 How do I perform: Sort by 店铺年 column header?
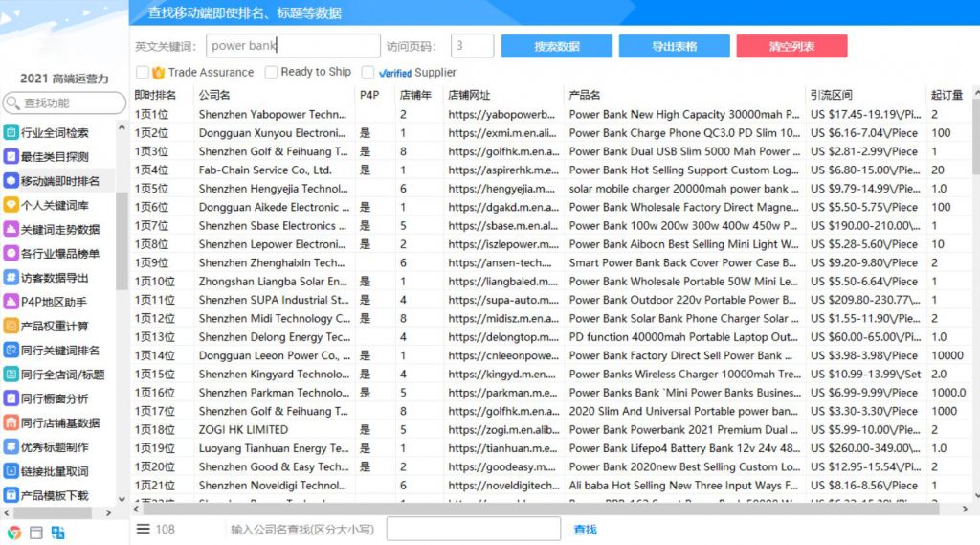(x=415, y=95)
